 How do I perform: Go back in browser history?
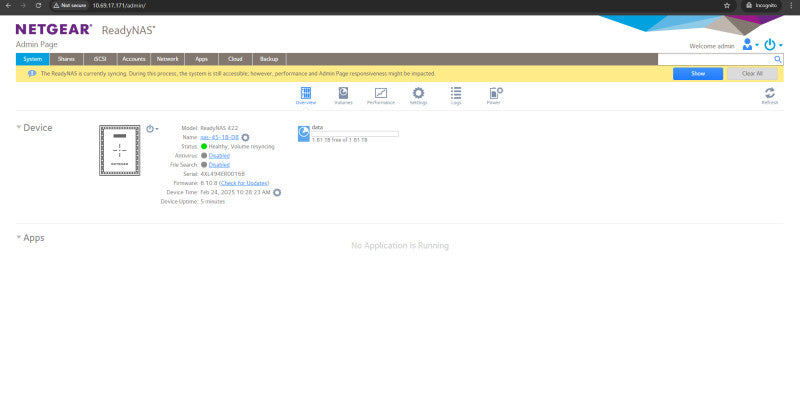click(8, 5)
